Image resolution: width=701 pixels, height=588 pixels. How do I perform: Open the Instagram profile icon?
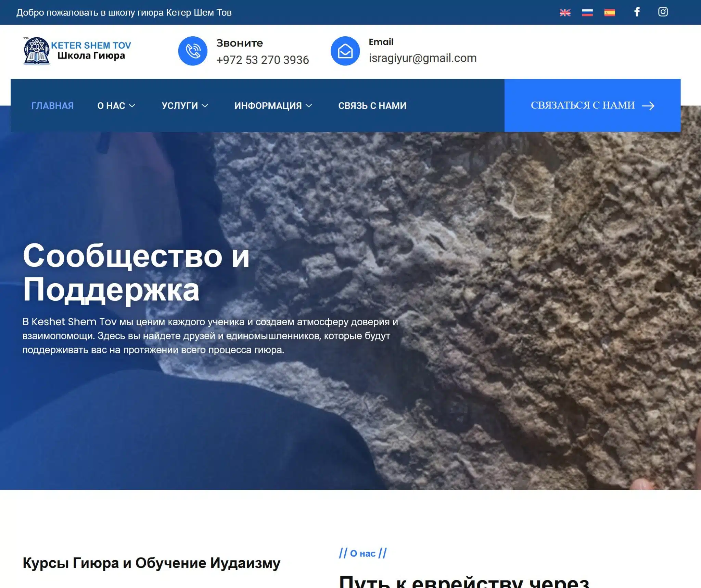[x=663, y=12]
